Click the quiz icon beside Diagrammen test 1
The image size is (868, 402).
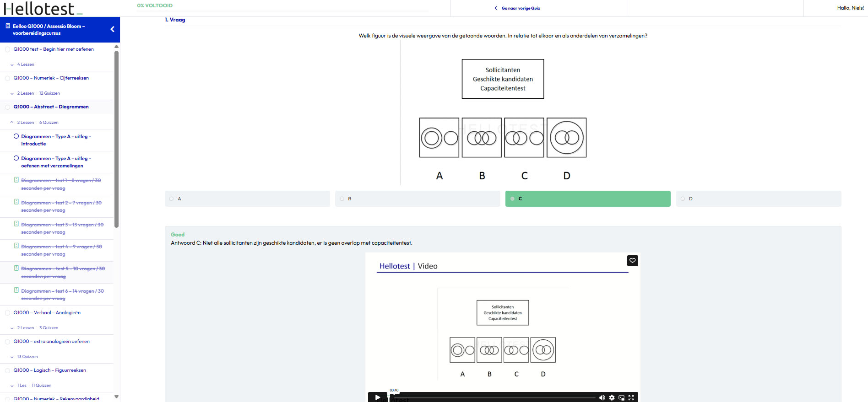(x=16, y=180)
